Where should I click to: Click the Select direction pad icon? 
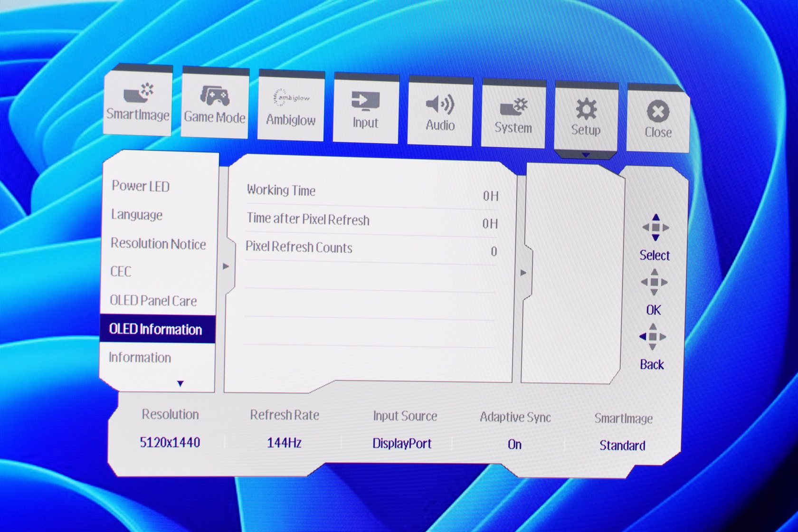point(655,228)
